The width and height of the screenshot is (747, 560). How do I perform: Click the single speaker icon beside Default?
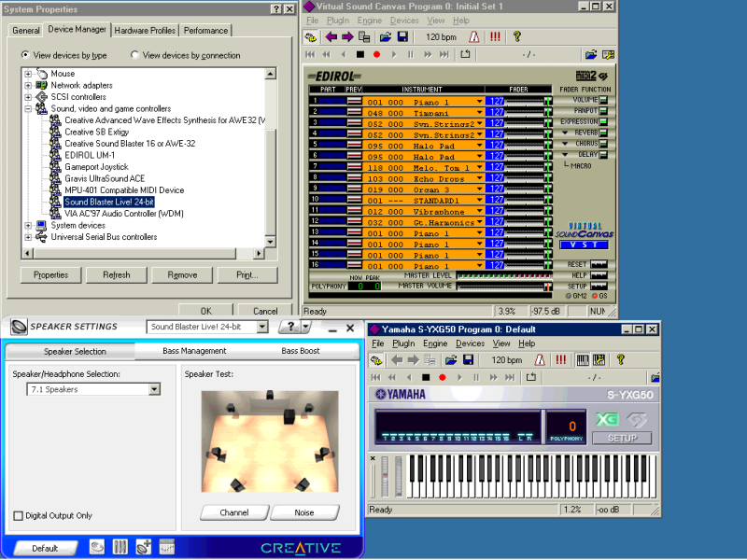click(x=97, y=547)
